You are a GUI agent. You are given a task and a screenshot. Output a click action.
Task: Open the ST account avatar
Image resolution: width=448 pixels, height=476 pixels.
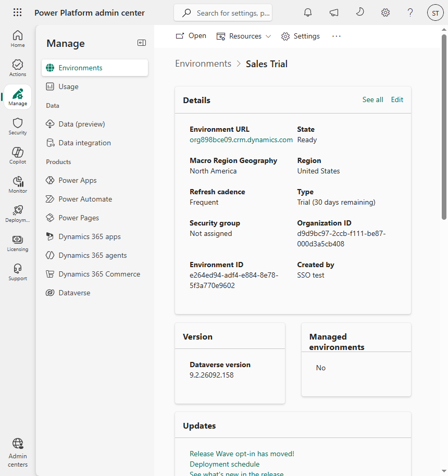(435, 12)
